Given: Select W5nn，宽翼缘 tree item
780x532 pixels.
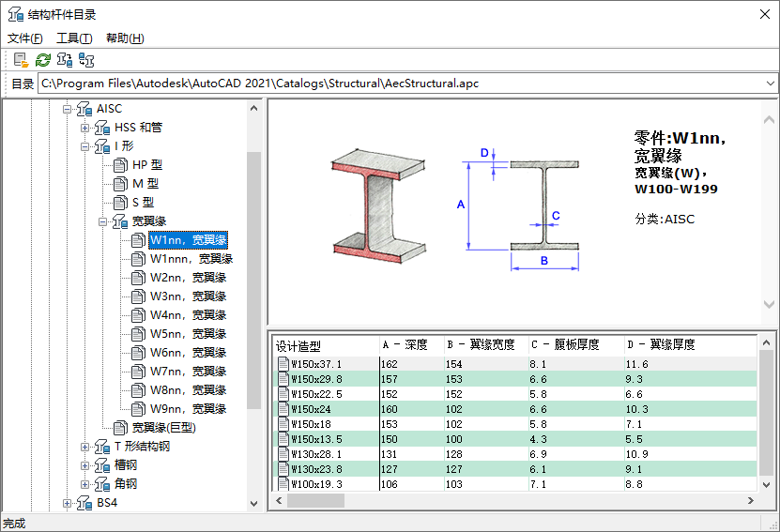Looking at the screenshot, I should 188,334.
